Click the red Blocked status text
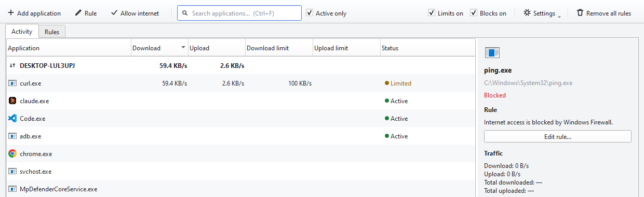 (495, 95)
